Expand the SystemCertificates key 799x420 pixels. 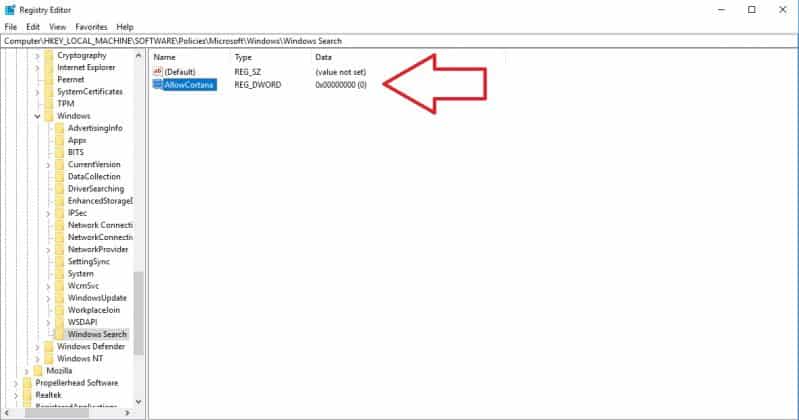37,92
